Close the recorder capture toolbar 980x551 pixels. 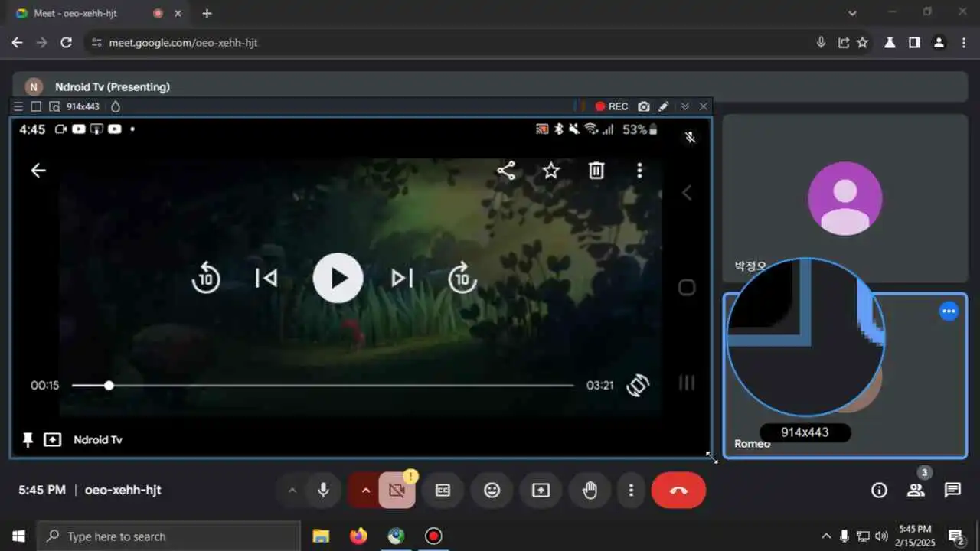point(703,106)
